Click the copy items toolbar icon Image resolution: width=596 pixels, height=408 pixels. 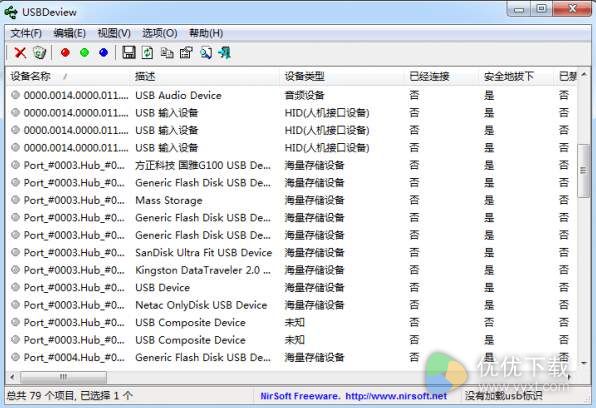coord(167,52)
